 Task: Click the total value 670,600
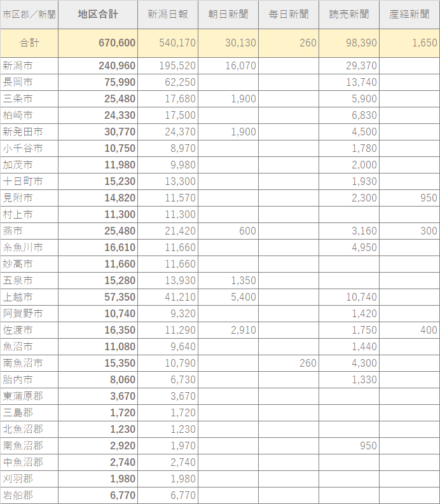point(117,43)
